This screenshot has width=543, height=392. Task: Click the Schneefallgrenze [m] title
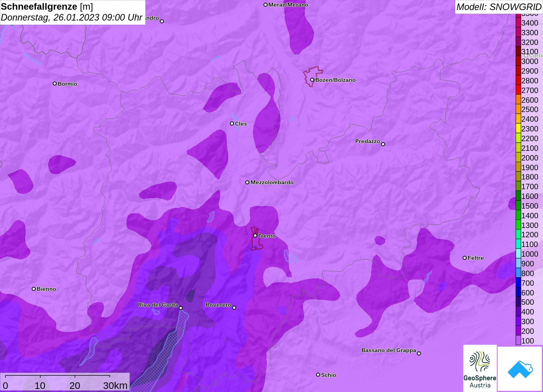[47, 7]
